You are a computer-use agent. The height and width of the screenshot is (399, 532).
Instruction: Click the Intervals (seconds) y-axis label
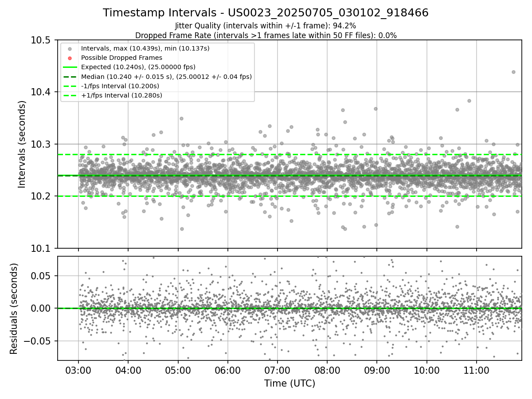pyautogui.click(x=22, y=144)
